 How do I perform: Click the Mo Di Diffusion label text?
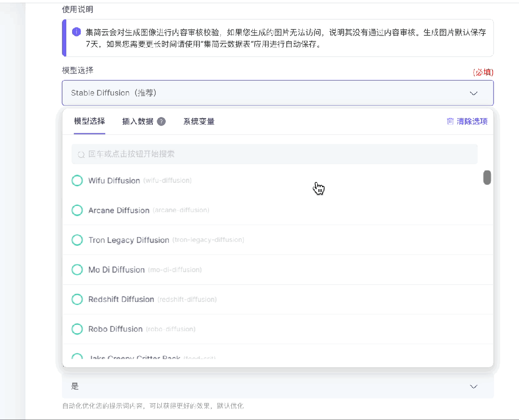(116, 270)
